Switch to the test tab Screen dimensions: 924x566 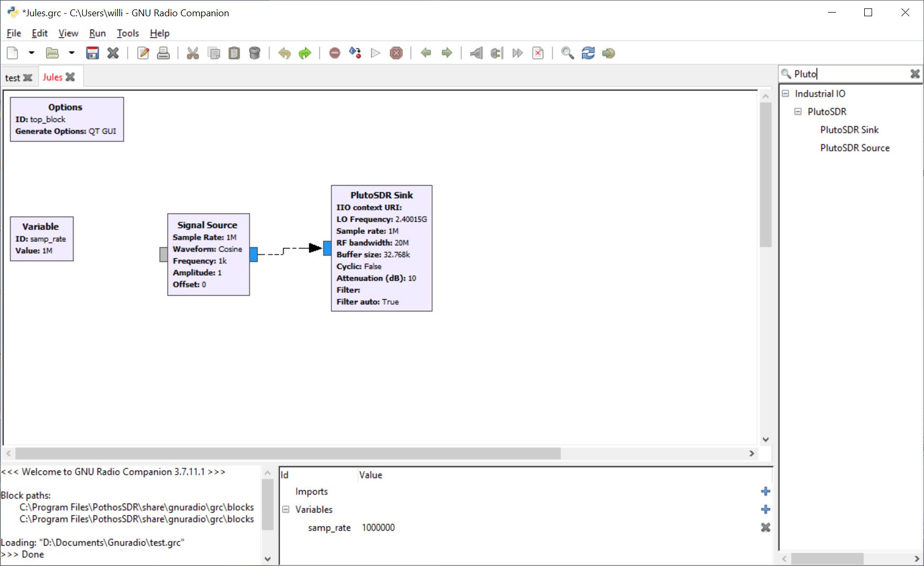point(13,78)
